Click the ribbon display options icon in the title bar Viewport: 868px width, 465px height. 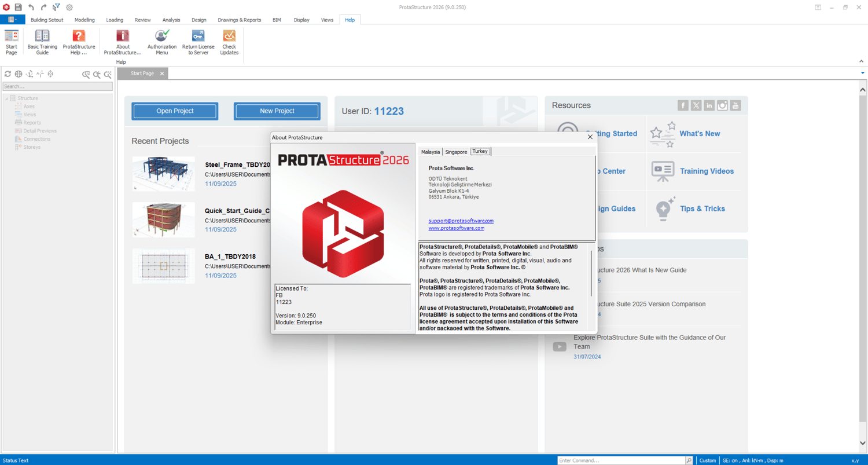(x=818, y=8)
